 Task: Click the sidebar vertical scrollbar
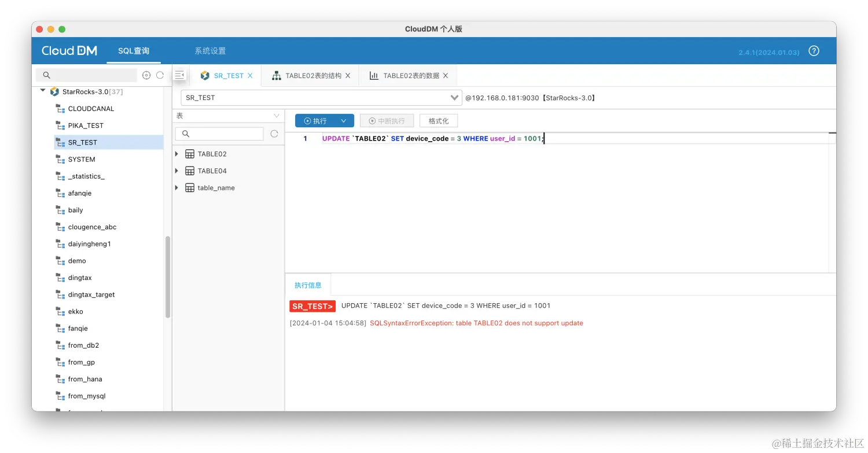click(168, 277)
